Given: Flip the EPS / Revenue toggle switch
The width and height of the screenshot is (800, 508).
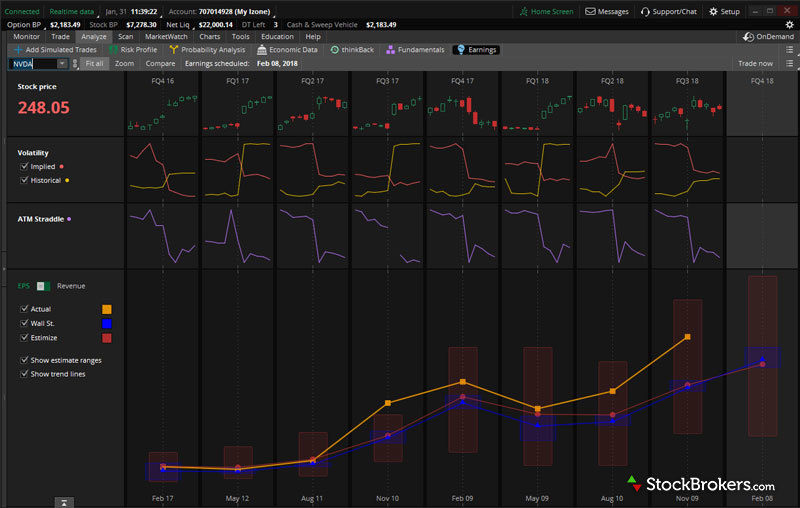Looking at the screenshot, I should [x=43, y=286].
